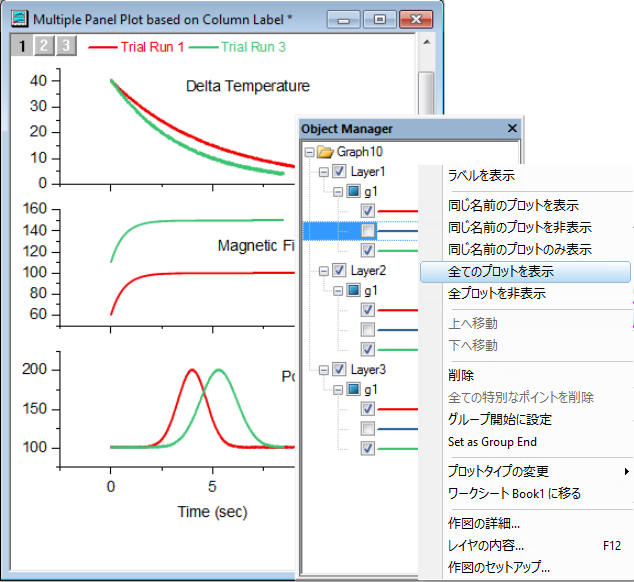Choose 全てのプロットを表示
Image resolution: width=634 pixels, height=582 pixels.
(526, 271)
